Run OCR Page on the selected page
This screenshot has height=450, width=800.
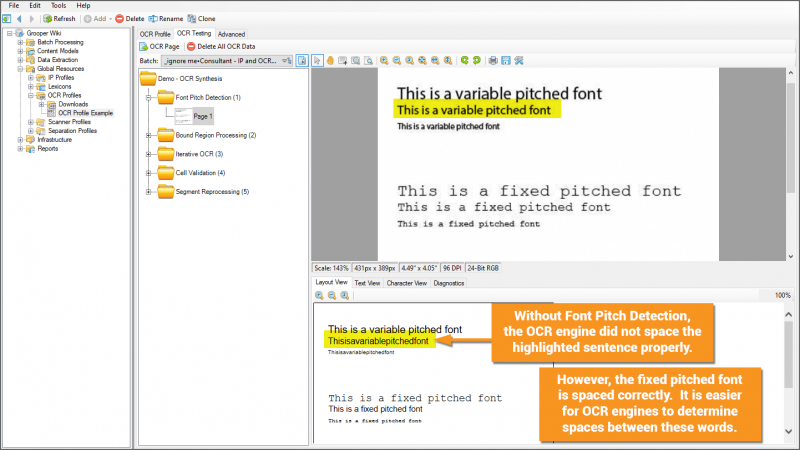[160, 46]
